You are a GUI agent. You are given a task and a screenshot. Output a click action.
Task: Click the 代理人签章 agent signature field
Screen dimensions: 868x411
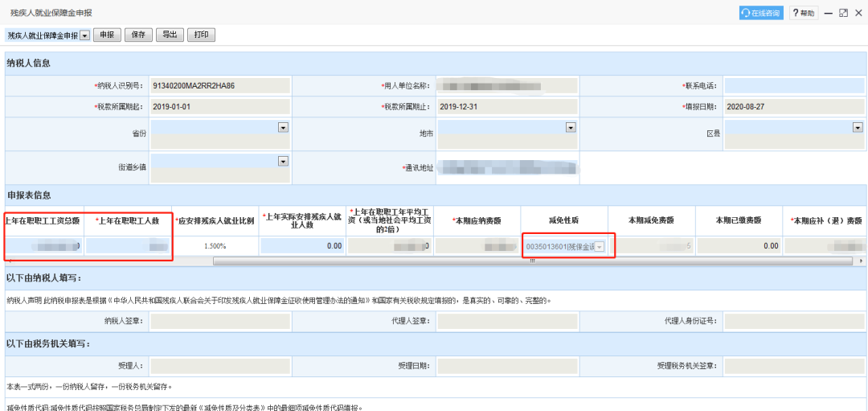(506, 321)
